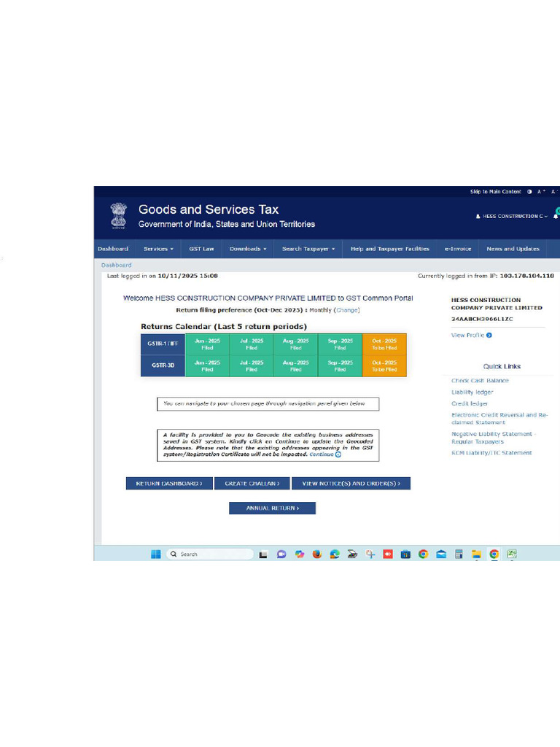560x747 pixels.
Task: Switch to active Chrome window beside File Explorer
Action: [494, 554]
